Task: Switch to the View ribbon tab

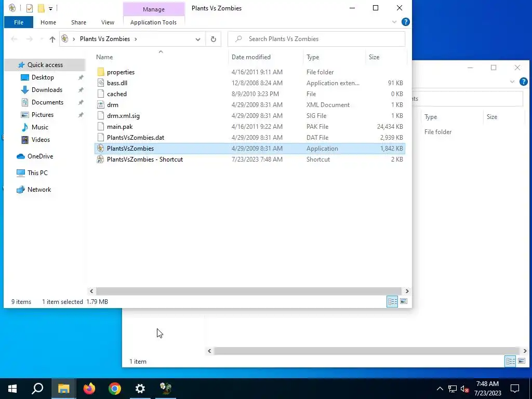Action: click(x=108, y=22)
